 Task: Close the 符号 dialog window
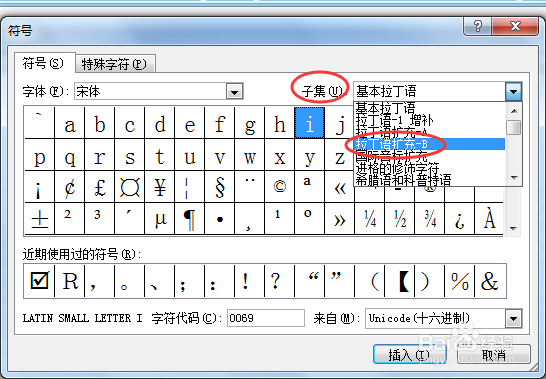pos(515,26)
